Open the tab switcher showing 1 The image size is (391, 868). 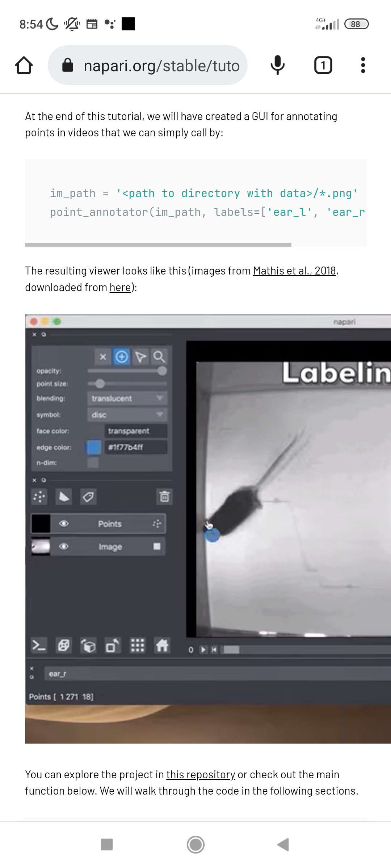tap(323, 65)
